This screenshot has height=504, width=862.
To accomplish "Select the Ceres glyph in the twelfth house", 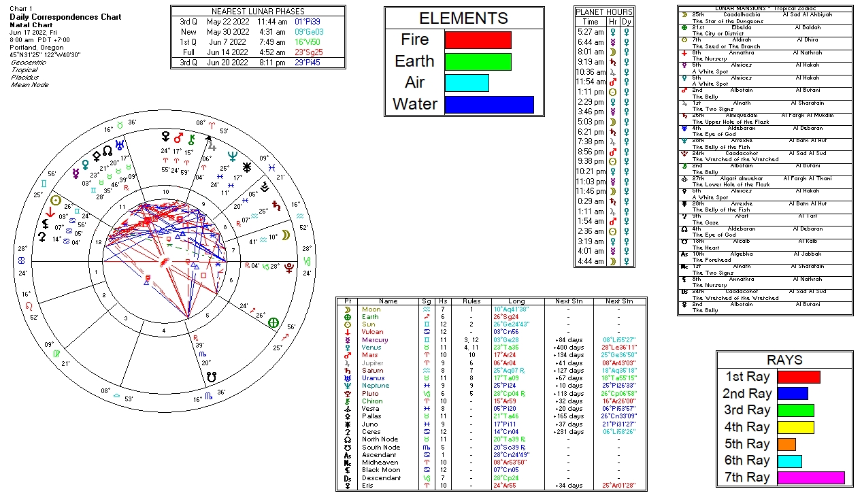I will [42, 237].
